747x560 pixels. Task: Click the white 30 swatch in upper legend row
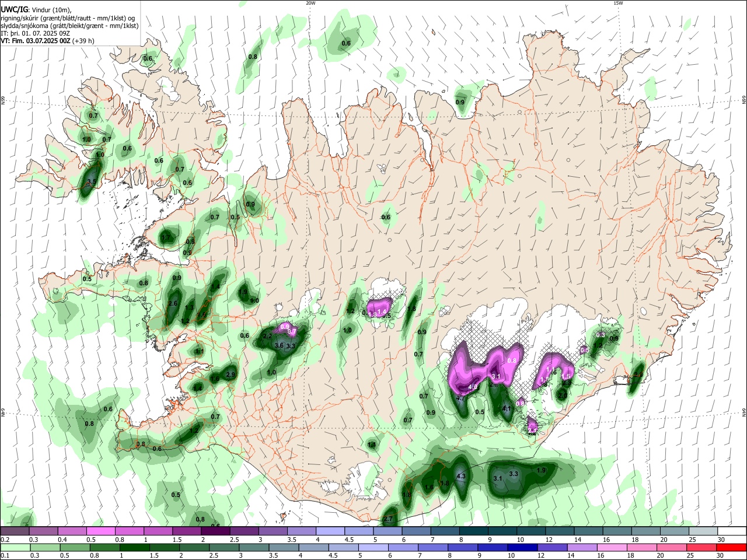tap(732, 531)
